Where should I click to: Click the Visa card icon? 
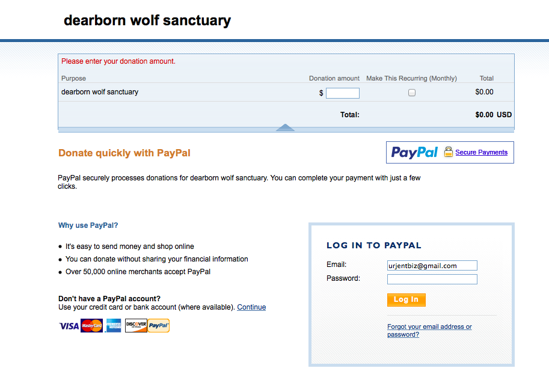tap(69, 326)
